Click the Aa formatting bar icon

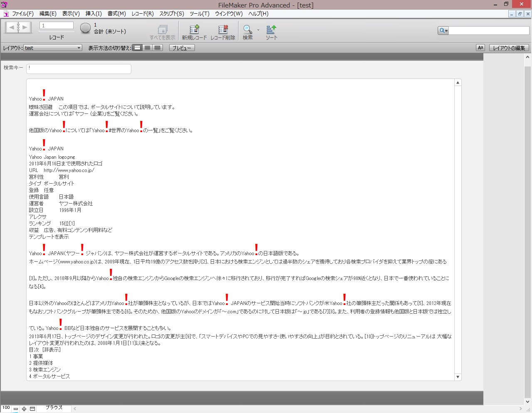pos(480,48)
